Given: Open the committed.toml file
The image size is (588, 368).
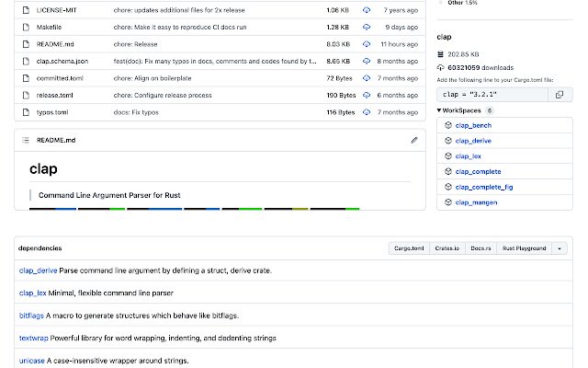Looking at the screenshot, I should (x=60, y=78).
